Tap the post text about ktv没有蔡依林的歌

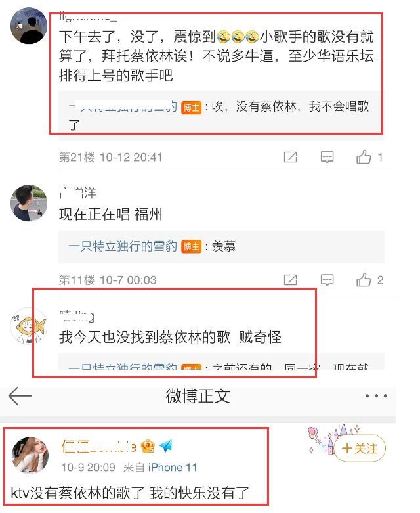[x=130, y=493]
